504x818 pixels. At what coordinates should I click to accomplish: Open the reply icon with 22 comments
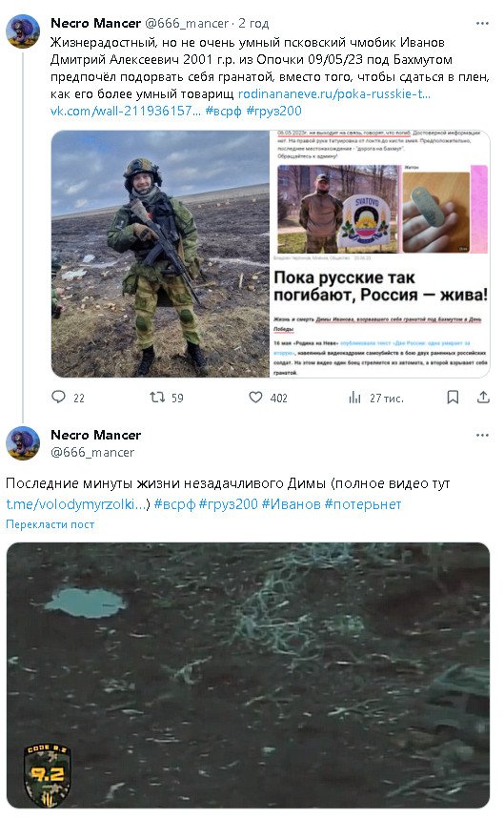[x=59, y=397]
